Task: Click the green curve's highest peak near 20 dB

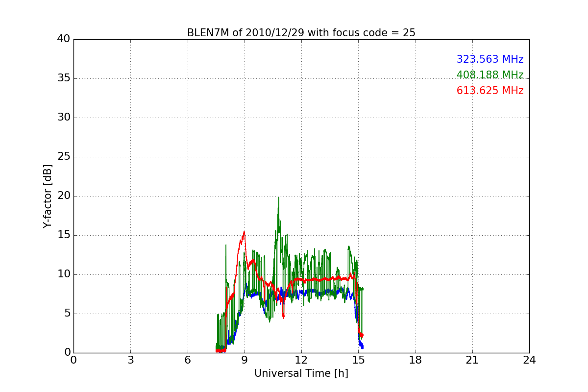Action: [279, 198]
